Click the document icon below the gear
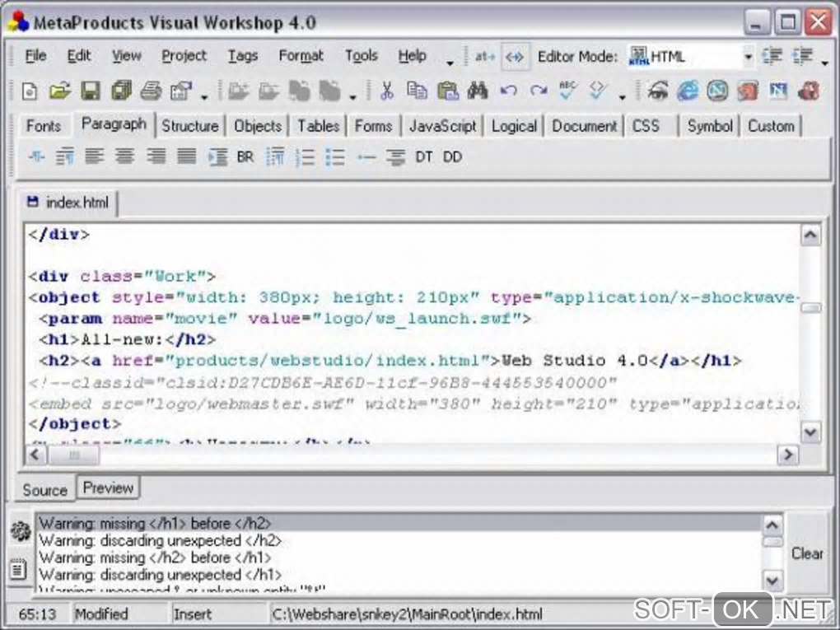This screenshot has width=840, height=630. click(x=17, y=569)
